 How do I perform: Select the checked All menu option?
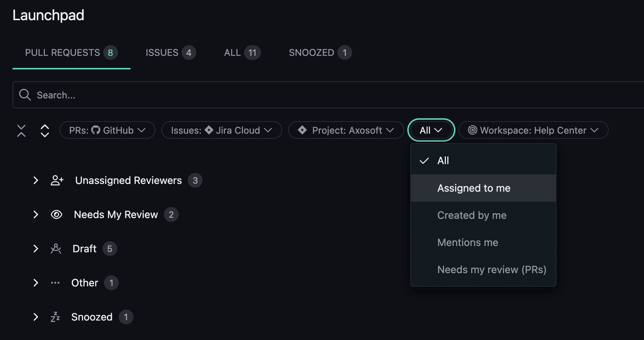(483, 160)
